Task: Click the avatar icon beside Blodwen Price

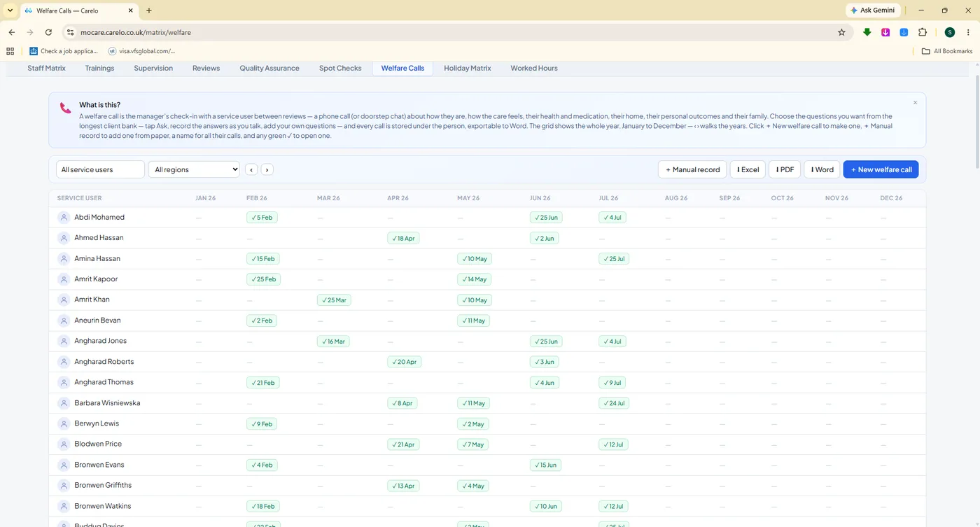Action: tap(64, 444)
